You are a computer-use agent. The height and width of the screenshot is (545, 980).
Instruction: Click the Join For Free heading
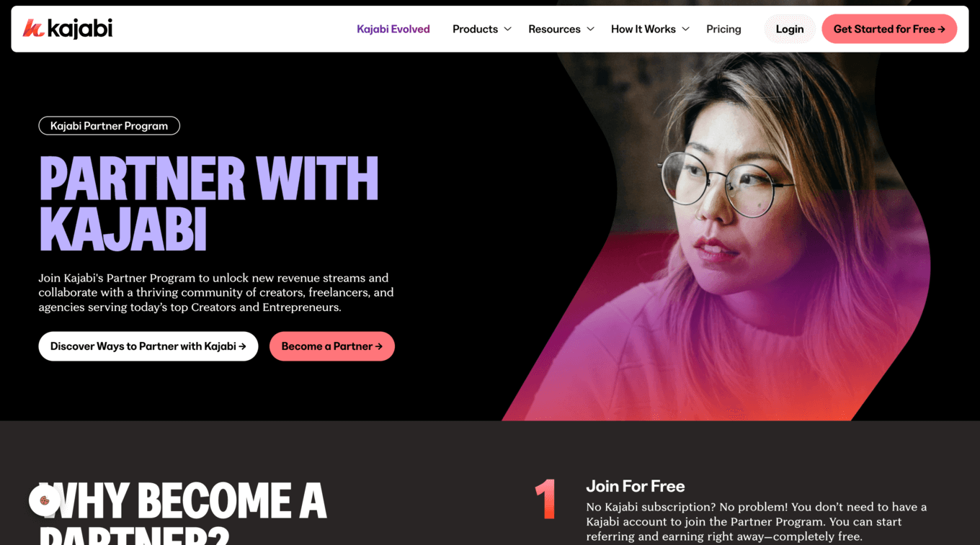pos(636,486)
